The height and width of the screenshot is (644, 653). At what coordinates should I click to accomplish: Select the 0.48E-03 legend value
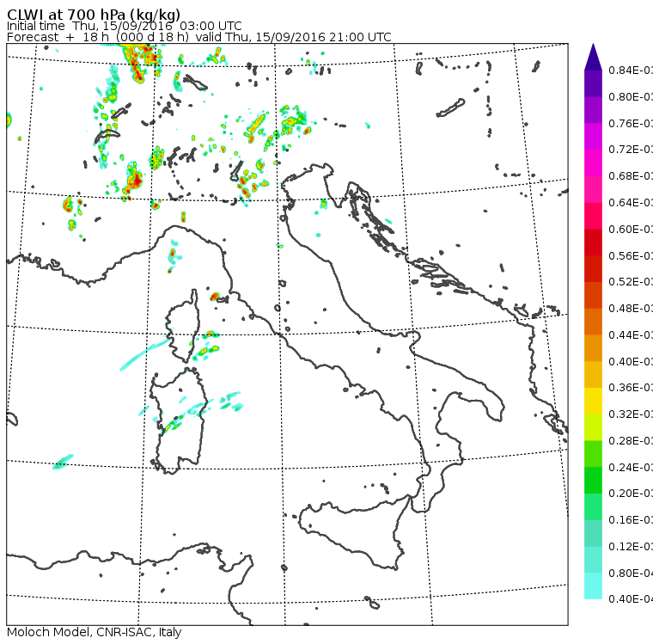click(631, 309)
